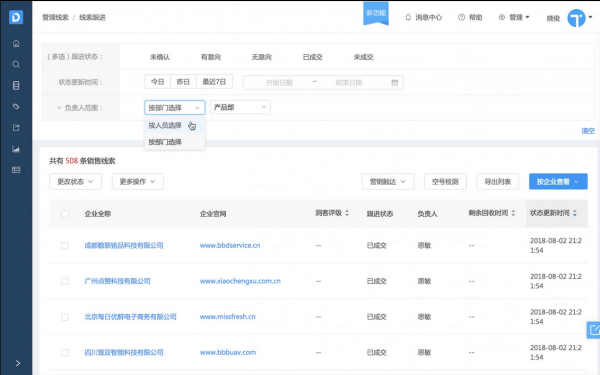
Task: Collapse the 按部门选择 dropdown
Action: (x=174, y=108)
